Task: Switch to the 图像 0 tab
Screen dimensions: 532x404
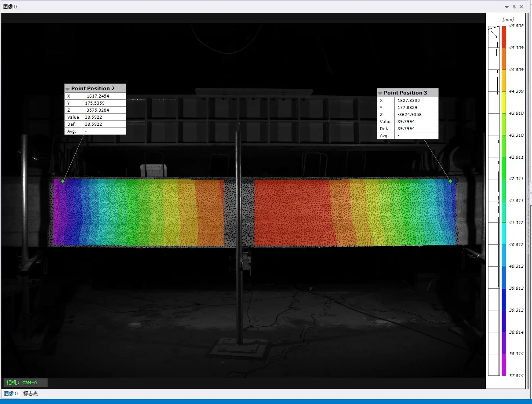Action: [x=11, y=393]
